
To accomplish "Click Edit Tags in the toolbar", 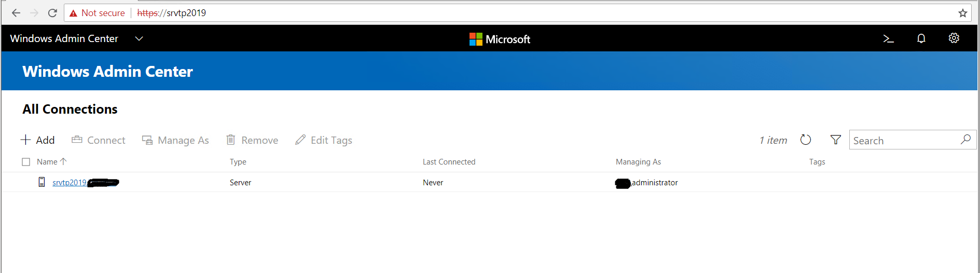I will pyautogui.click(x=324, y=140).
